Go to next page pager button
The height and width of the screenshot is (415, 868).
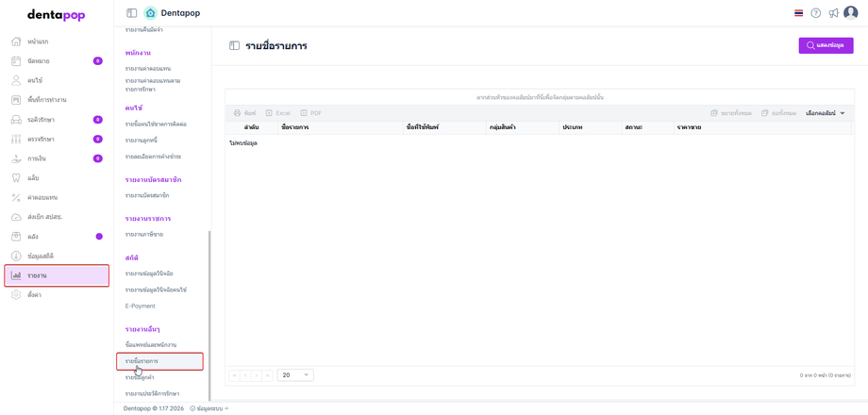pyautogui.click(x=257, y=375)
